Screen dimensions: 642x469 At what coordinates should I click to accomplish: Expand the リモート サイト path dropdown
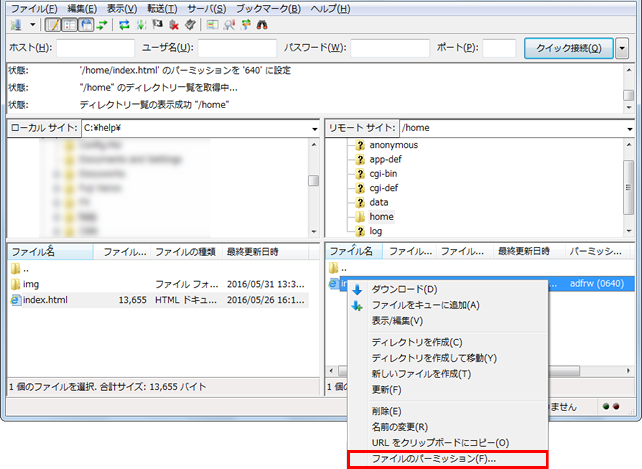point(629,128)
